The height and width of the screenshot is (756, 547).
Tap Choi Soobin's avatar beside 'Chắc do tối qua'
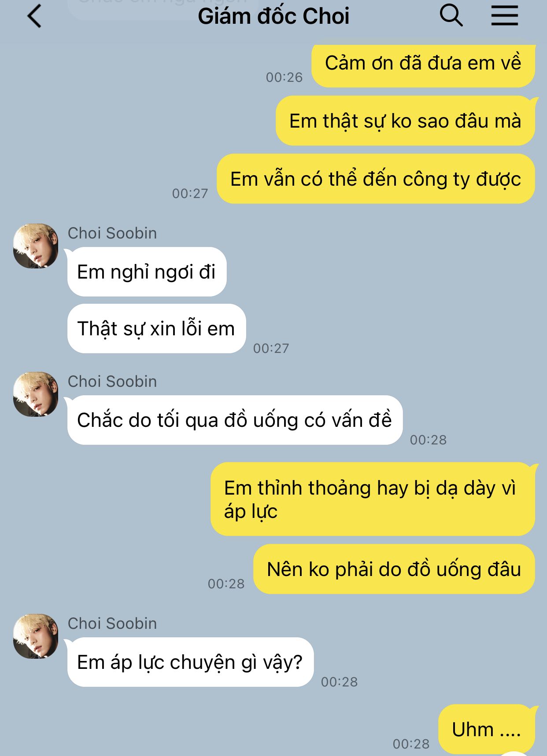36,394
